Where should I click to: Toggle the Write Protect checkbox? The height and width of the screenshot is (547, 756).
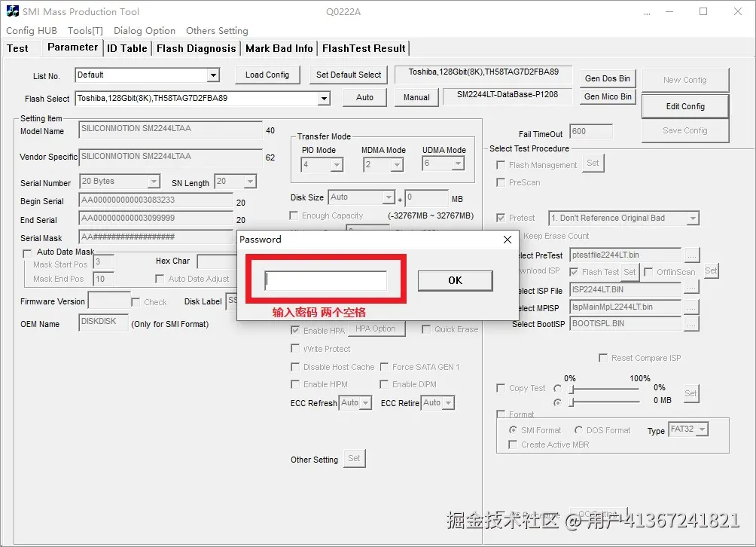coord(295,348)
